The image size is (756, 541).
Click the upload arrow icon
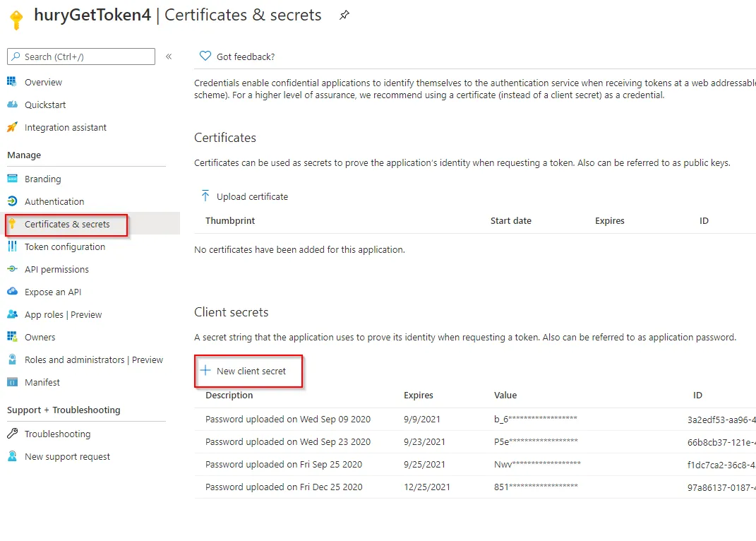click(205, 196)
